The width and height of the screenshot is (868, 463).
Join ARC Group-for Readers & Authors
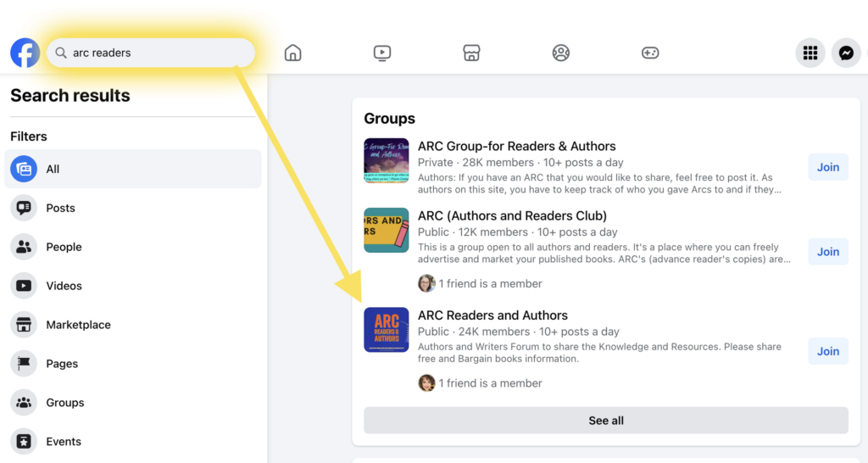tap(828, 167)
